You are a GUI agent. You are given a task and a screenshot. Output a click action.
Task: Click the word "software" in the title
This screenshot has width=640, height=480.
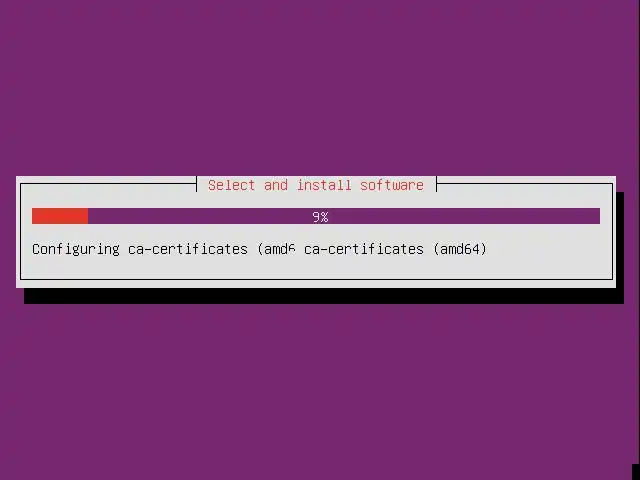pos(392,185)
